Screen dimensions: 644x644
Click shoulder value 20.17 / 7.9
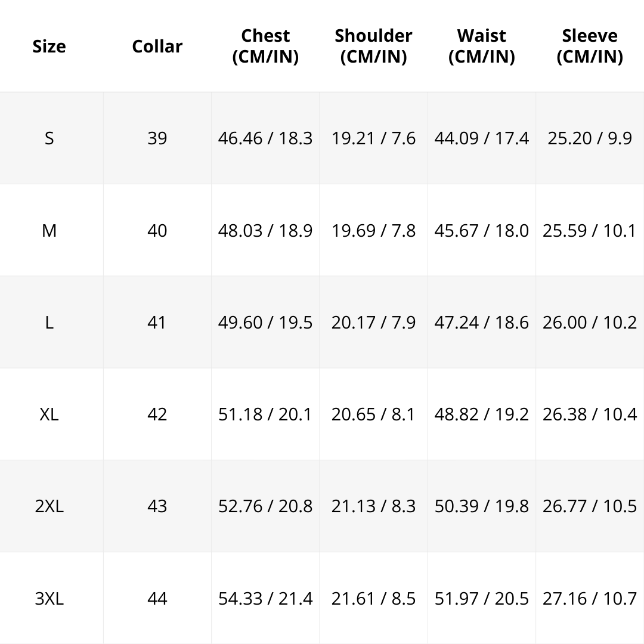(373, 323)
